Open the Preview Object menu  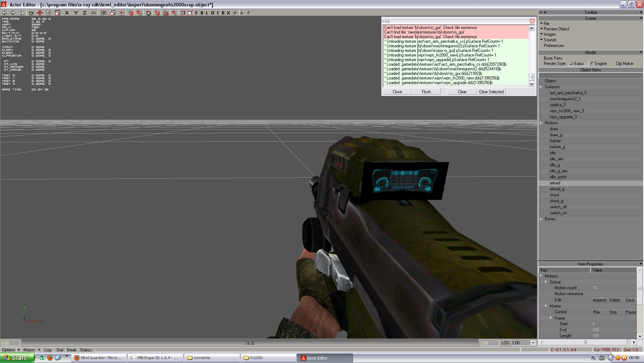click(556, 29)
